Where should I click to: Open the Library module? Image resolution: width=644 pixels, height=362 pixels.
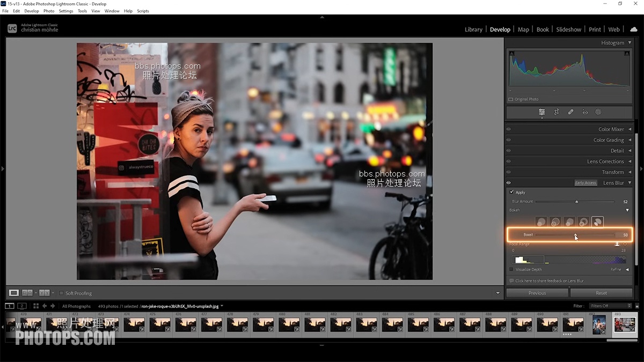point(473,29)
